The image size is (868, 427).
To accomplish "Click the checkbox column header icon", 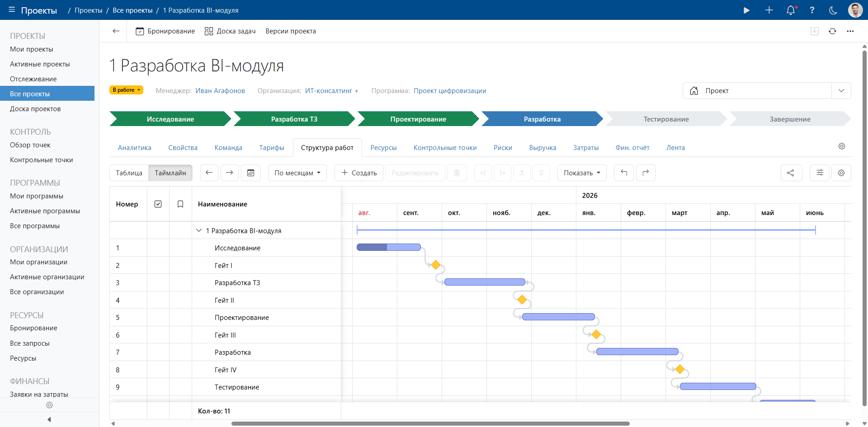I will coord(158,204).
